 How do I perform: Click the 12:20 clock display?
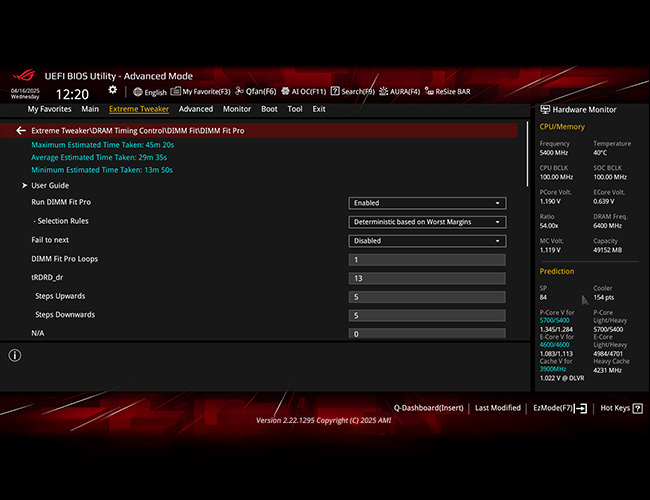point(72,94)
